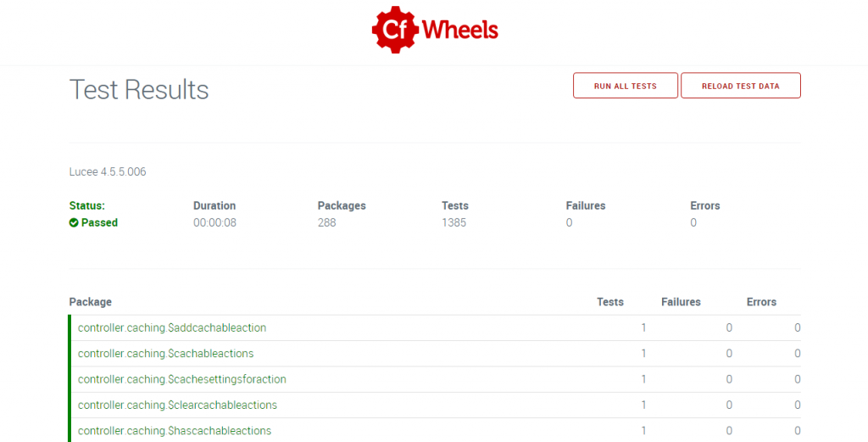
Task: Click the Errors column header in table
Action: [x=761, y=302]
